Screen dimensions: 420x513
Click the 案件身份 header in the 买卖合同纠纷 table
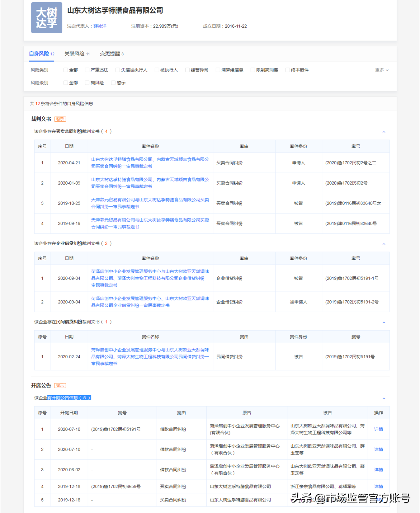click(299, 146)
